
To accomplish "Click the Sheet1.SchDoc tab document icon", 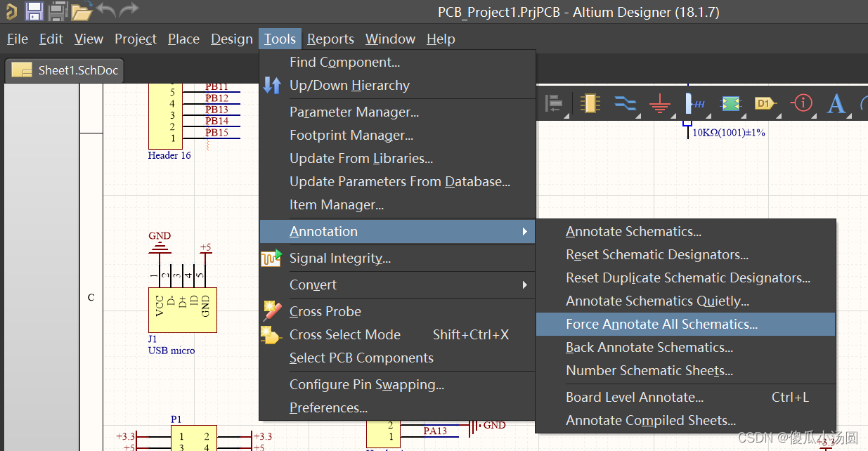I will [x=22, y=70].
